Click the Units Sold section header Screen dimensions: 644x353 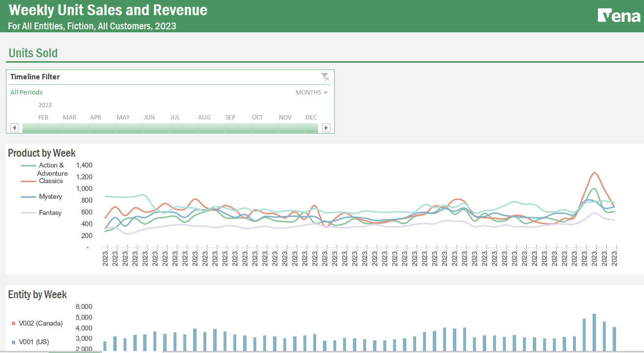coord(32,53)
